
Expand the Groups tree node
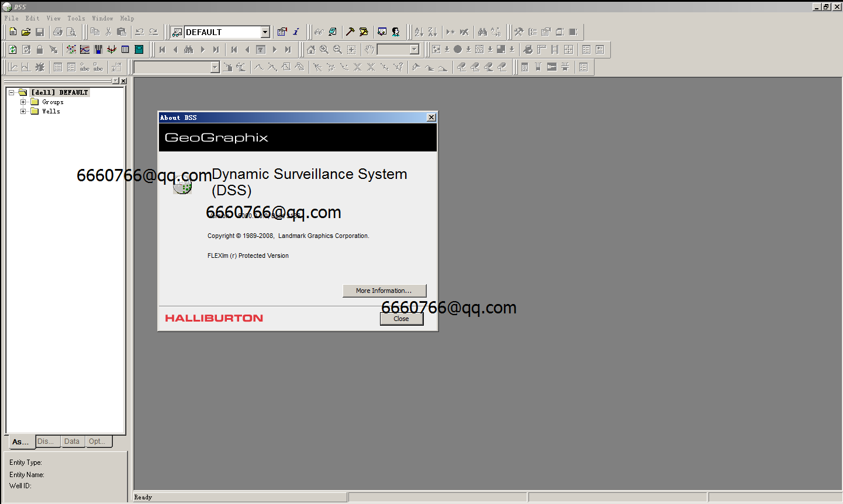click(x=23, y=102)
